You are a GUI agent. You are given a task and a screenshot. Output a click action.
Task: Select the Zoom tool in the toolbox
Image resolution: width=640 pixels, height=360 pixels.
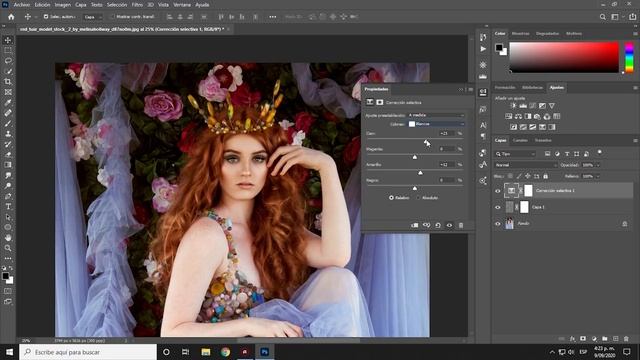point(8,248)
